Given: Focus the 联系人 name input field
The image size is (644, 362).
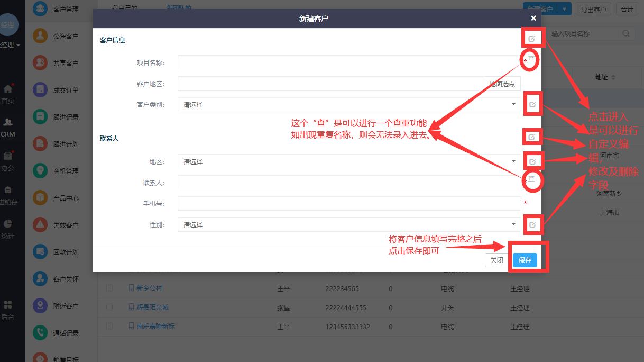Looking at the screenshot, I should (349, 183).
